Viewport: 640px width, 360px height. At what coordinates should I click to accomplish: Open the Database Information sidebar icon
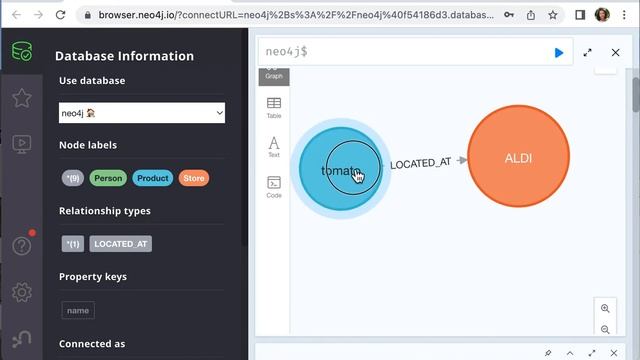point(22,51)
